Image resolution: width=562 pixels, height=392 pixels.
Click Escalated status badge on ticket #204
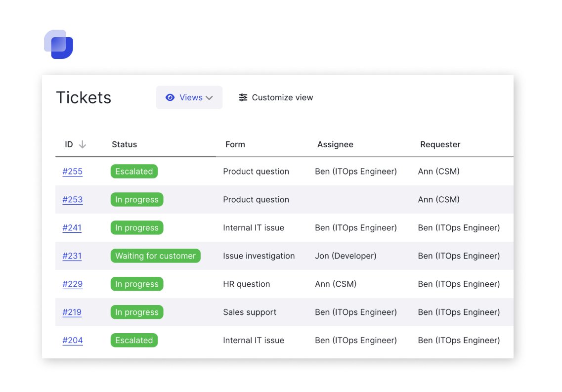[134, 341]
